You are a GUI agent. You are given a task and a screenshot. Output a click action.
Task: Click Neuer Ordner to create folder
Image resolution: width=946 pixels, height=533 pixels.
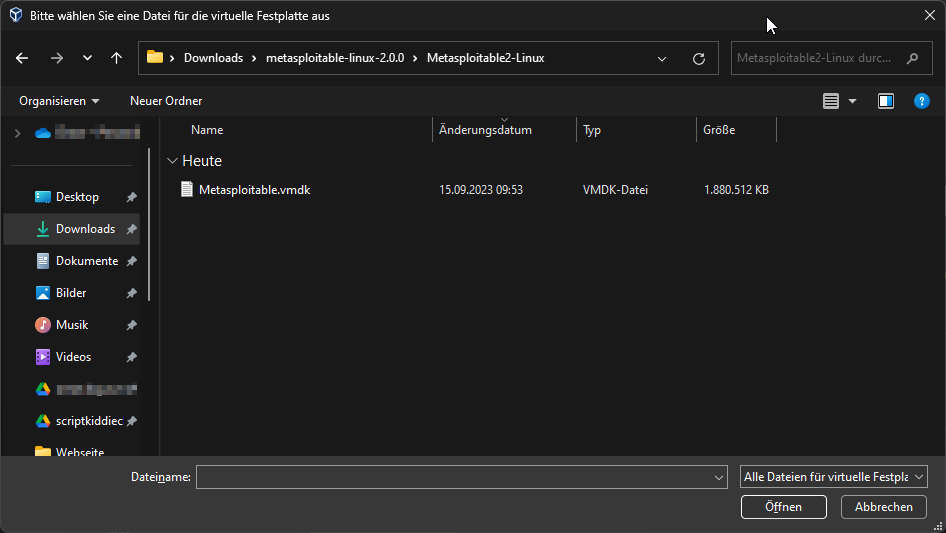tap(166, 101)
